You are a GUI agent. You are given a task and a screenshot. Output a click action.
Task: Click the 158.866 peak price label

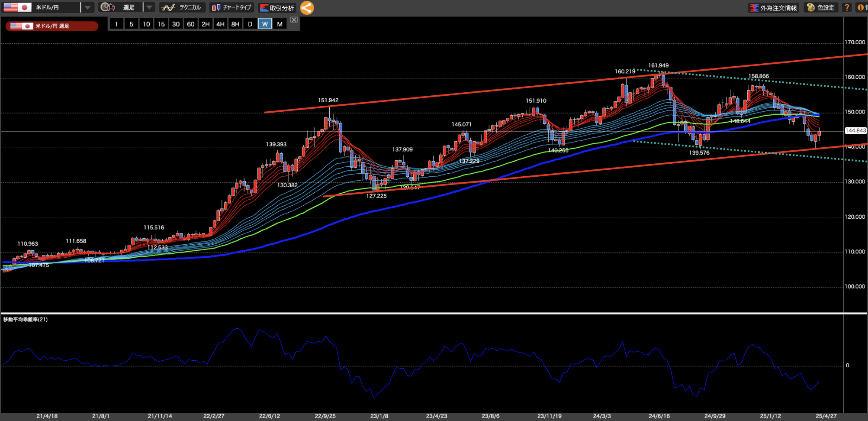(759, 76)
